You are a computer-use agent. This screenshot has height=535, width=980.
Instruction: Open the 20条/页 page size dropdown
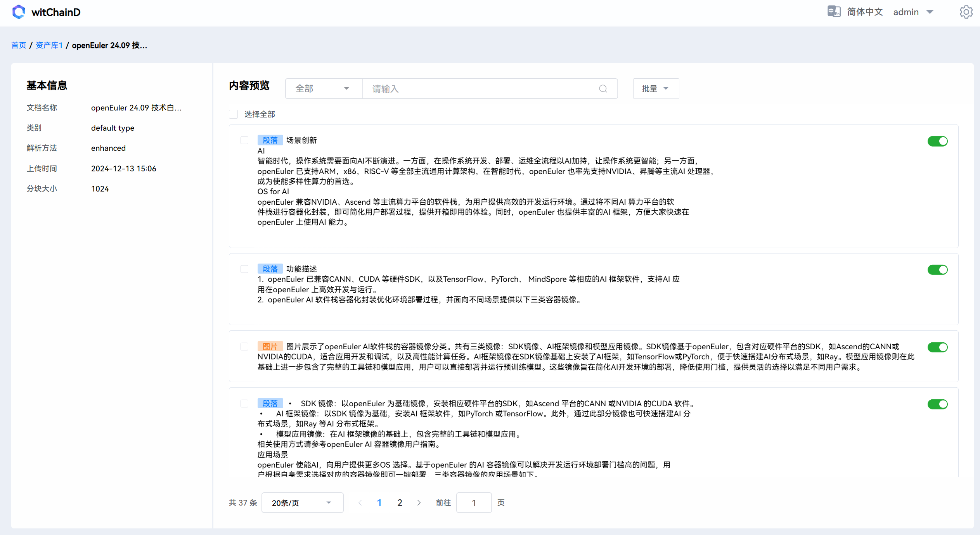[302, 503]
